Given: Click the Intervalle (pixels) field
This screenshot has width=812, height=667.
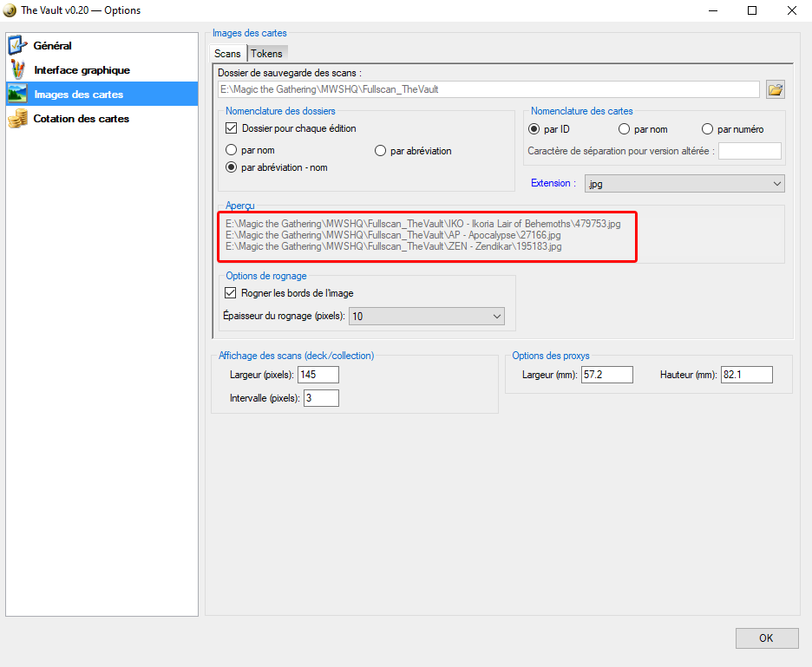Looking at the screenshot, I should point(321,398).
